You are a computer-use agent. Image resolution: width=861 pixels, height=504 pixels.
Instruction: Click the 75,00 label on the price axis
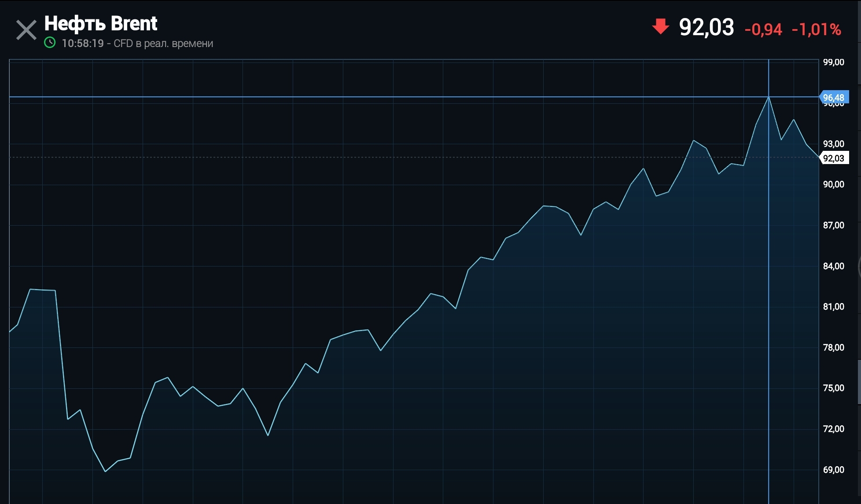coord(834,388)
